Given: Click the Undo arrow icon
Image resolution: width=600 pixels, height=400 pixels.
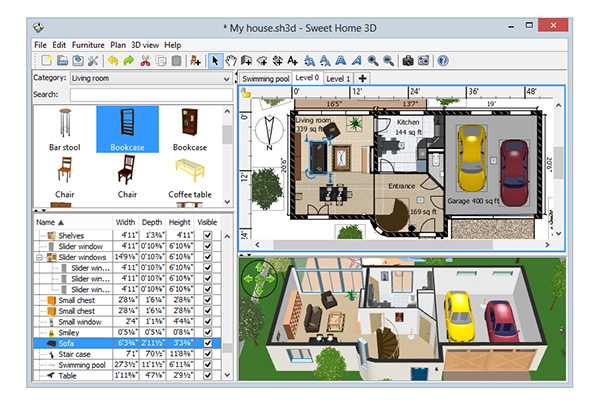Looking at the screenshot, I should [x=113, y=61].
